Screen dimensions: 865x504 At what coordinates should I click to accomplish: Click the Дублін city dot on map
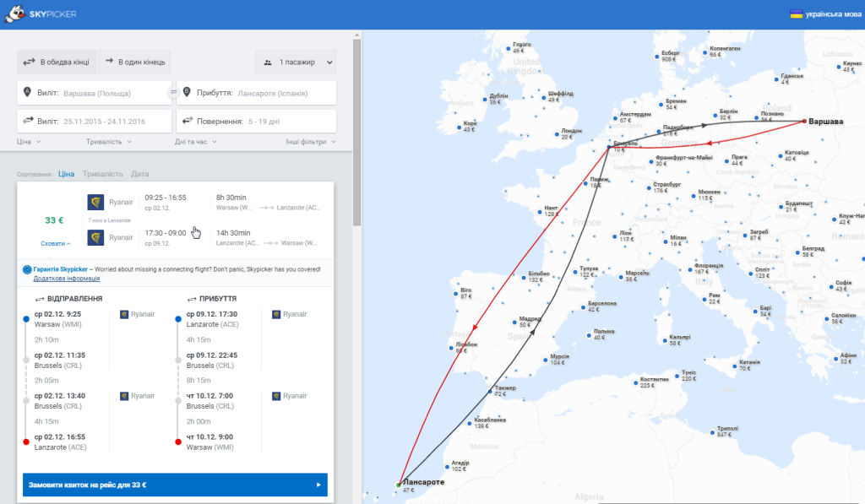click(x=485, y=100)
